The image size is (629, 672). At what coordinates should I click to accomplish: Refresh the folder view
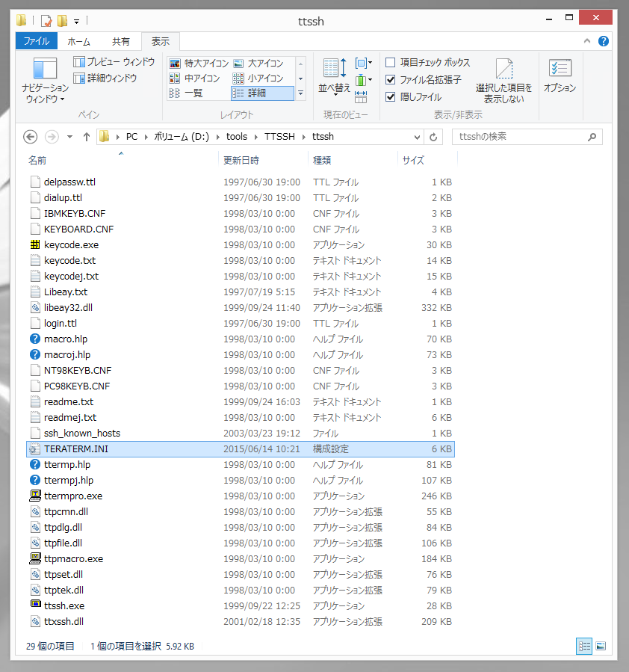point(433,137)
